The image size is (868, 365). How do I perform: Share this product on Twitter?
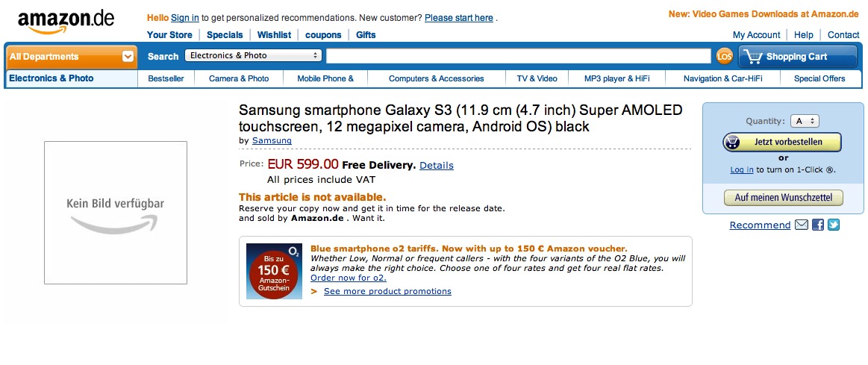[x=834, y=225]
